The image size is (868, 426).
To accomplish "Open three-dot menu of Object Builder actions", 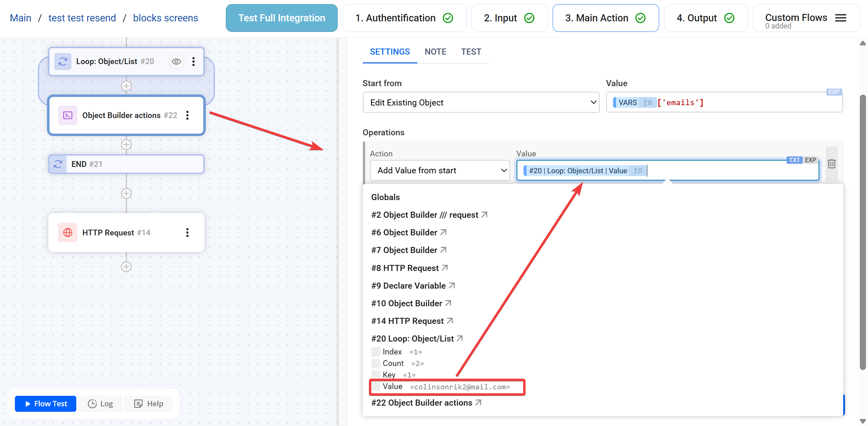I will [x=187, y=115].
